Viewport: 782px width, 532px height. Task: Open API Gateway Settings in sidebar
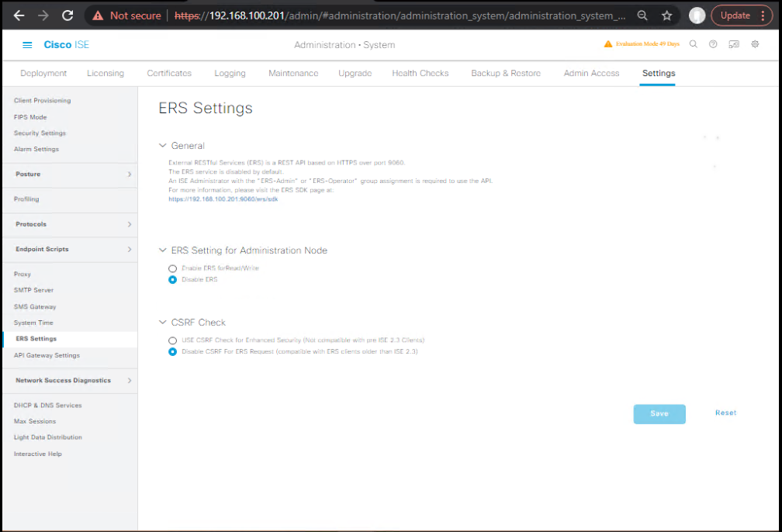pos(47,355)
